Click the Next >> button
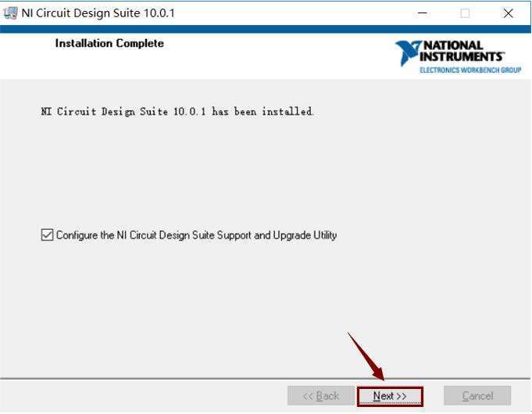This screenshot has width=532, height=414. 390,396
